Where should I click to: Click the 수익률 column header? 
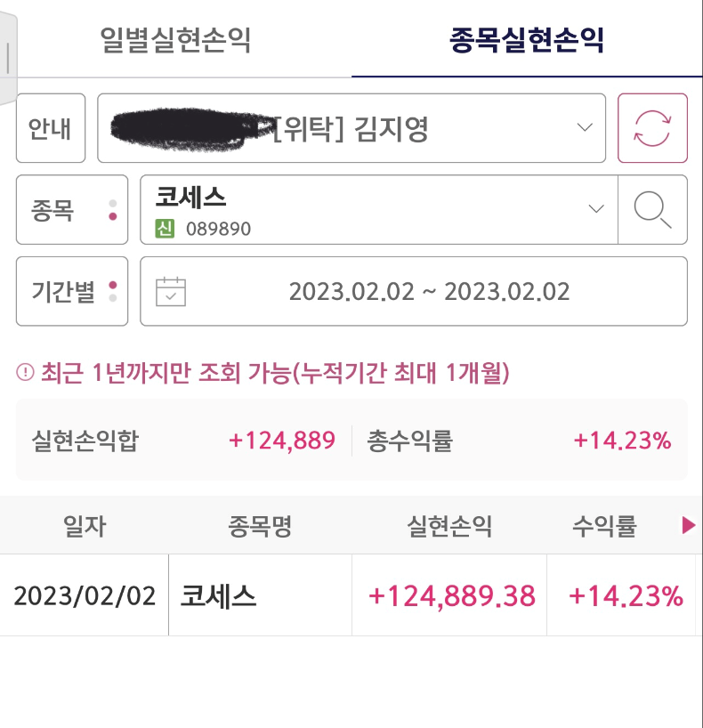pyautogui.click(x=604, y=526)
